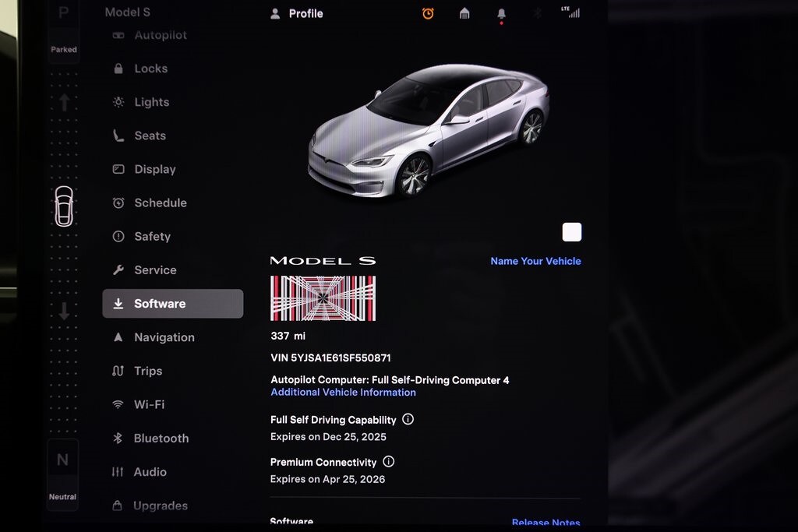Open notifications bell icon
The height and width of the screenshot is (532, 798).
pos(501,14)
